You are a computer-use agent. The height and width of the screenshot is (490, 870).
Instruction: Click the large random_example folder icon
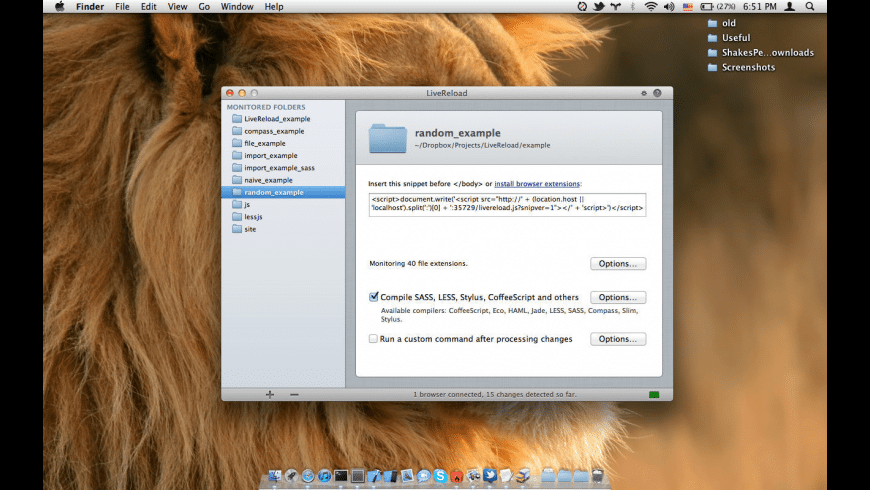[388, 138]
